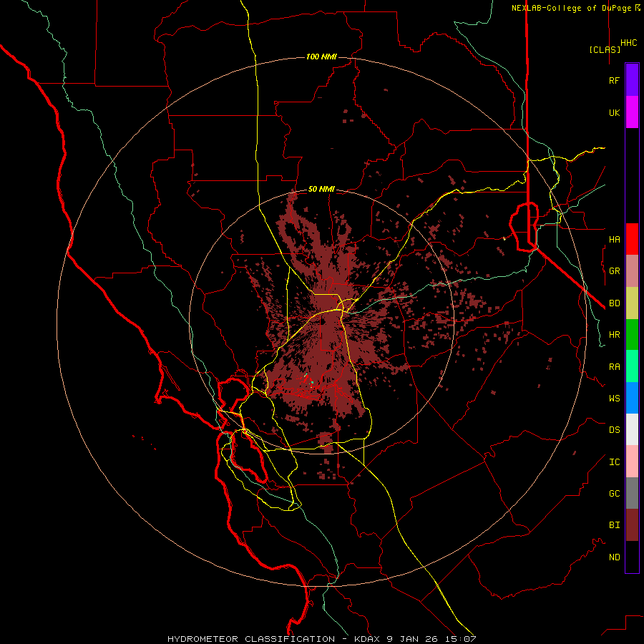
Task: Click the 100 NMI range ring label
Action: coord(321,57)
